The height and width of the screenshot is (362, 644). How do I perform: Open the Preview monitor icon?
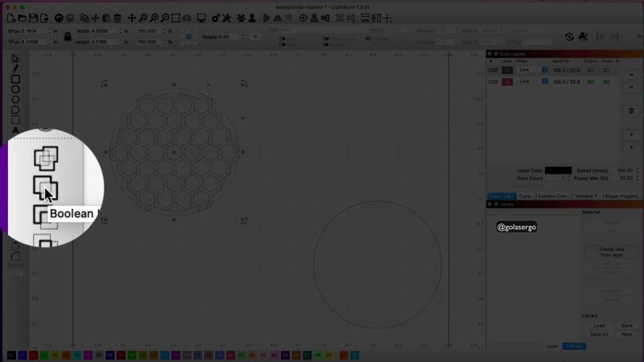[201, 18]
